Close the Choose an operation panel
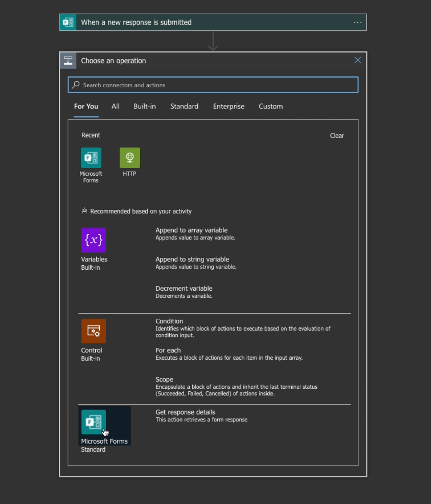The height and width of the screenshot is (504, 431). click(358, 60)
